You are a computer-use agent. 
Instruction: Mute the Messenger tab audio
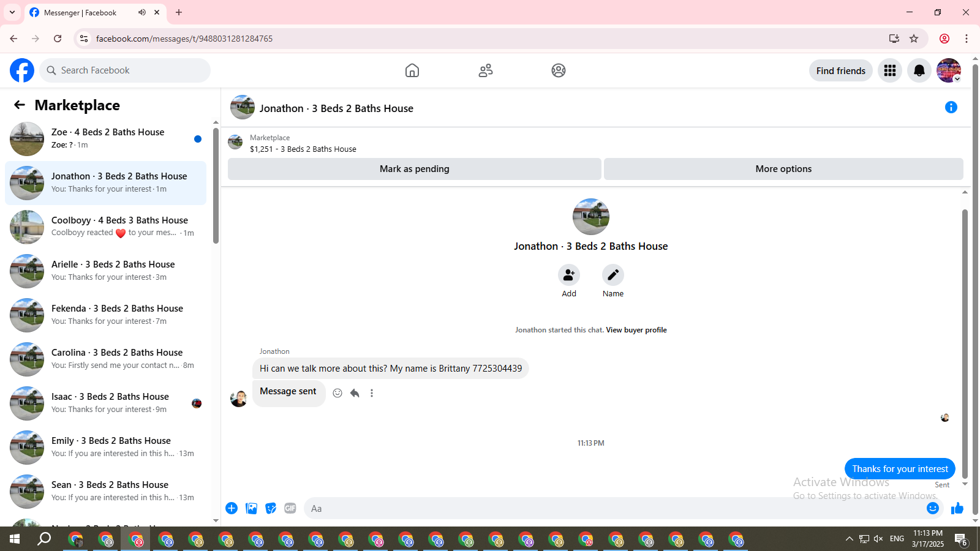(x=142, y=12)
